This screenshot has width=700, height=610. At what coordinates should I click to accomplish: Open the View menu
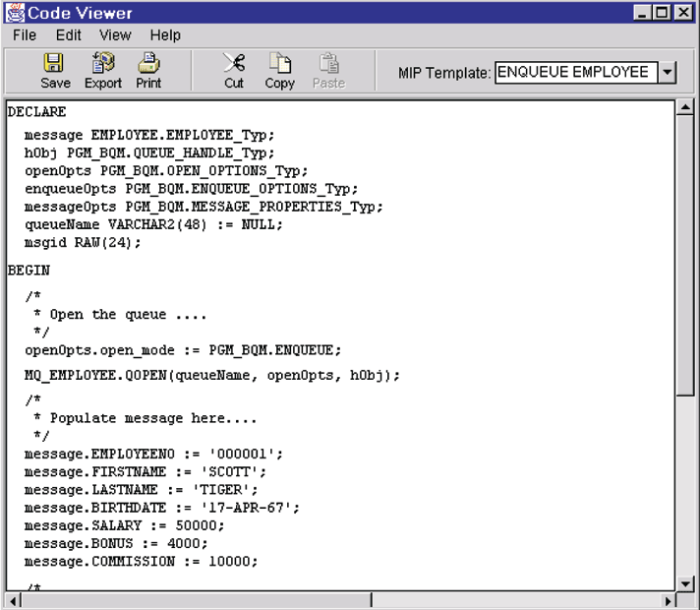click(x=115, y=35)
